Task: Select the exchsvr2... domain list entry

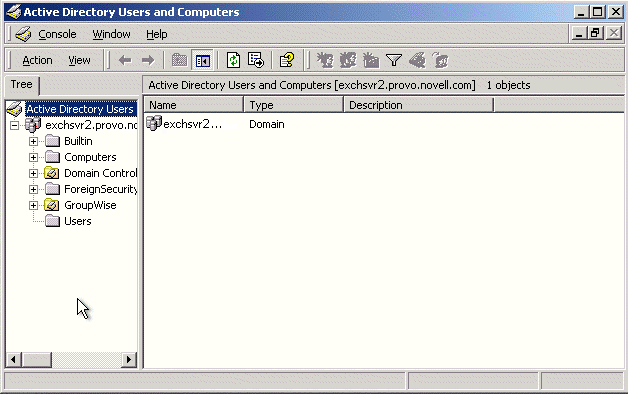Action: click(x=192, y=124)
